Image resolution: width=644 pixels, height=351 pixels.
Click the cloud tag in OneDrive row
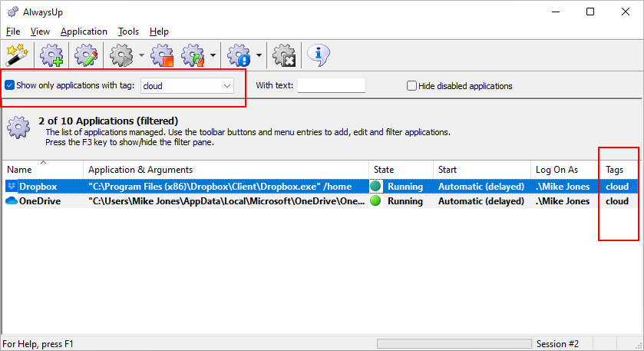[x=617, y=201]
